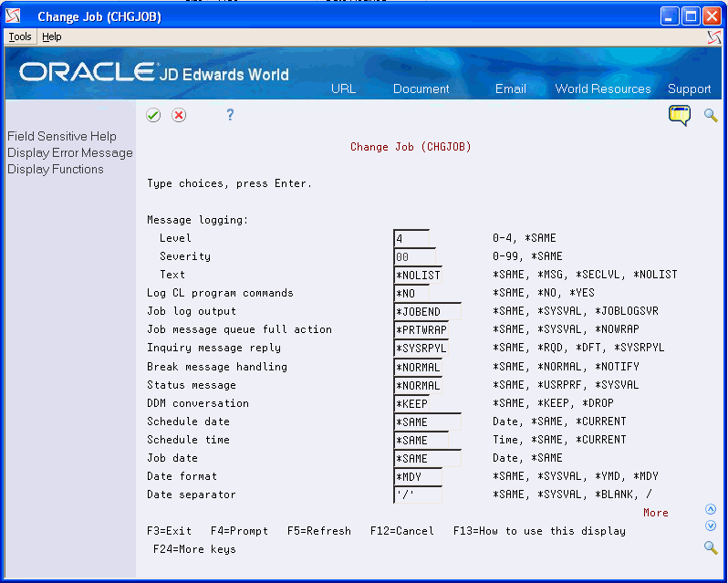This screenshot has width=728, height=583.
Task: Click the Job message queue full action field
Action: point(421,329)
